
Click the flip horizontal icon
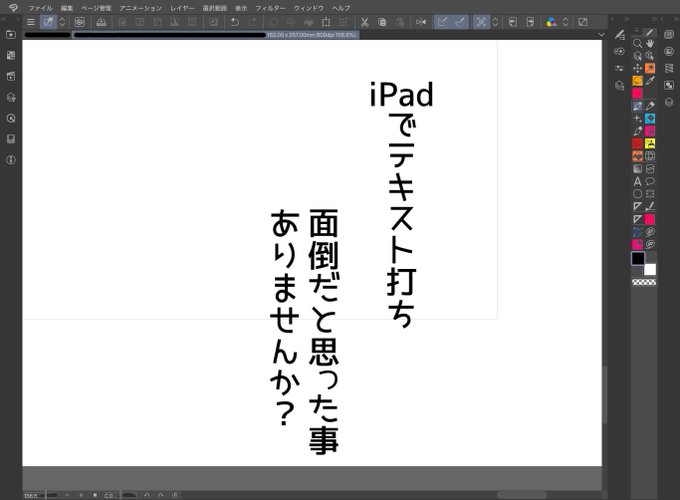tap(421, 22)
